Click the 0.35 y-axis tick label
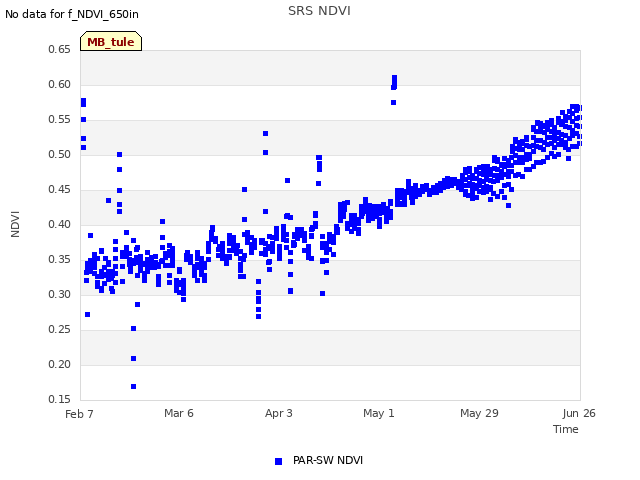 click(x=59, y=260)
